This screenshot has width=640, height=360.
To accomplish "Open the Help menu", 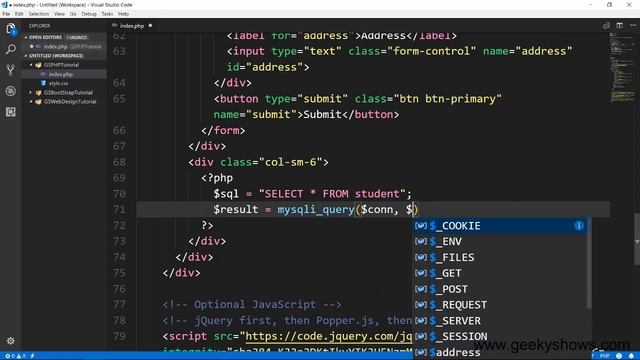I will pos(123,14).
